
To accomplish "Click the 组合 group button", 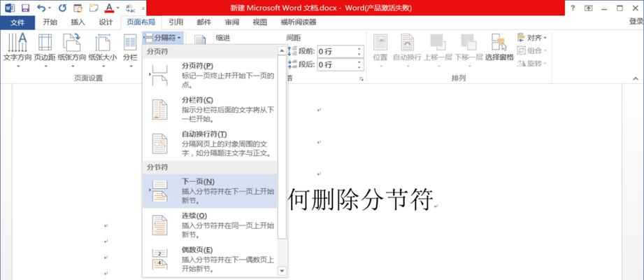I will [x=532, y=50].
